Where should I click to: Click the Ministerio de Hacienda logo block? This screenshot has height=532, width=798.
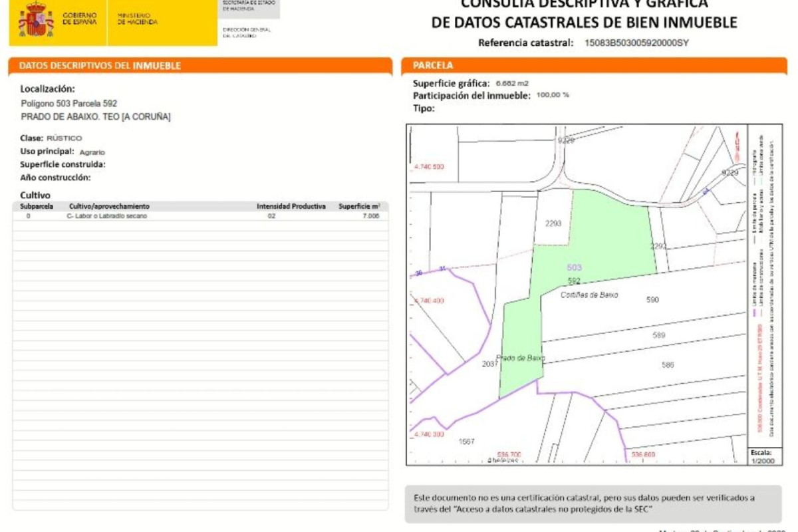pos(138,19)
